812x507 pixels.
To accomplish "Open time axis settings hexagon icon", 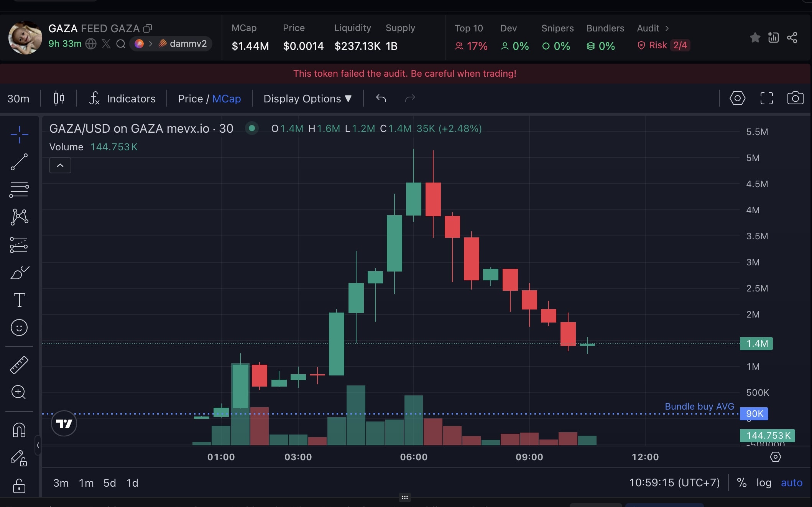I will 775,457.
